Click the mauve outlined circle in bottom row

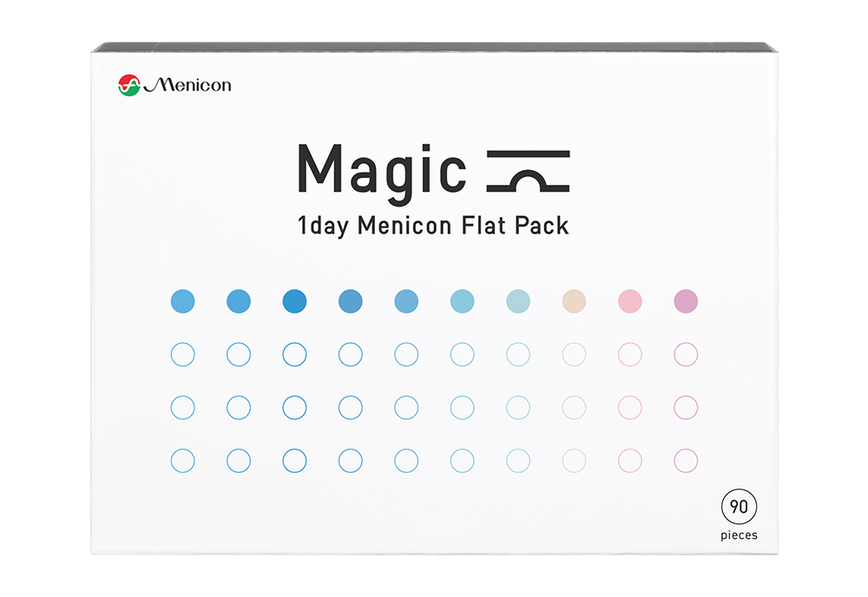(x=686, y=460)
